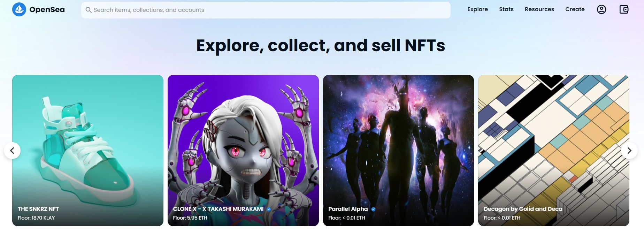Viewport: 644px width, 237px height.
Task: Open the Resources menu
Action: pyautogui.click(x=539, y=9)
